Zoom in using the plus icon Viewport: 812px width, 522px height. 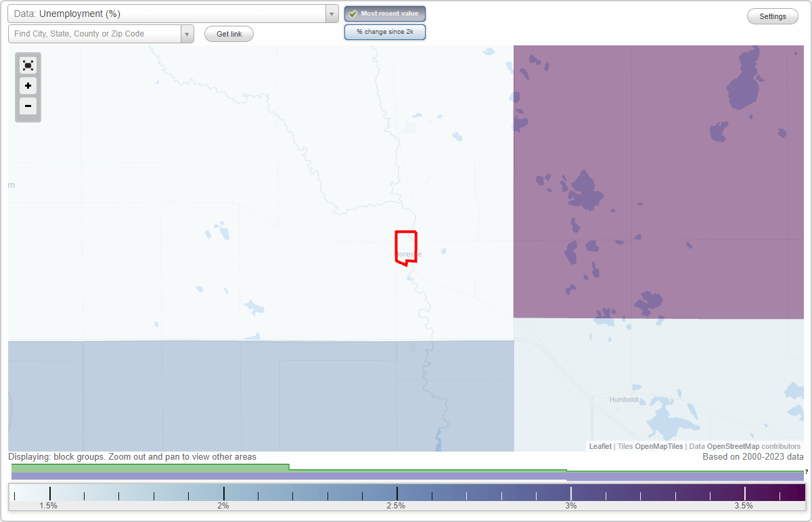(28, 86)
